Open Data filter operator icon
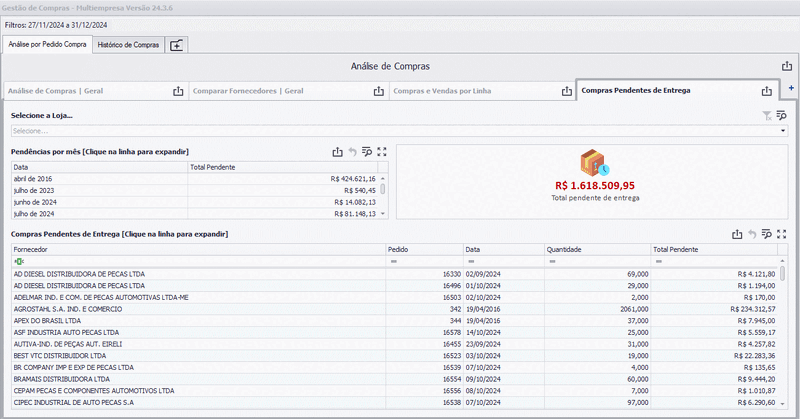800x419 pixels. point(471,262)
